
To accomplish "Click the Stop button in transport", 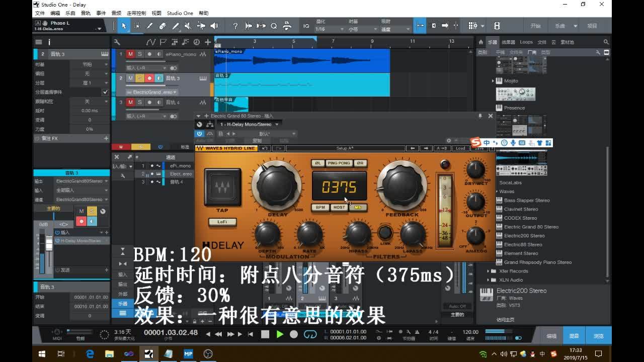I will click(x=265, y=334).
